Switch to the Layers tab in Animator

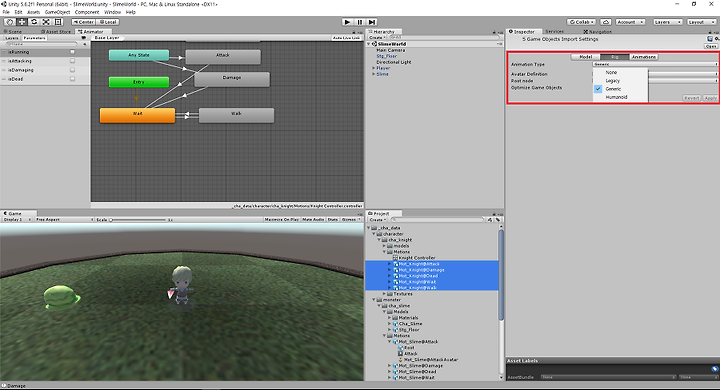pos(12,38)
